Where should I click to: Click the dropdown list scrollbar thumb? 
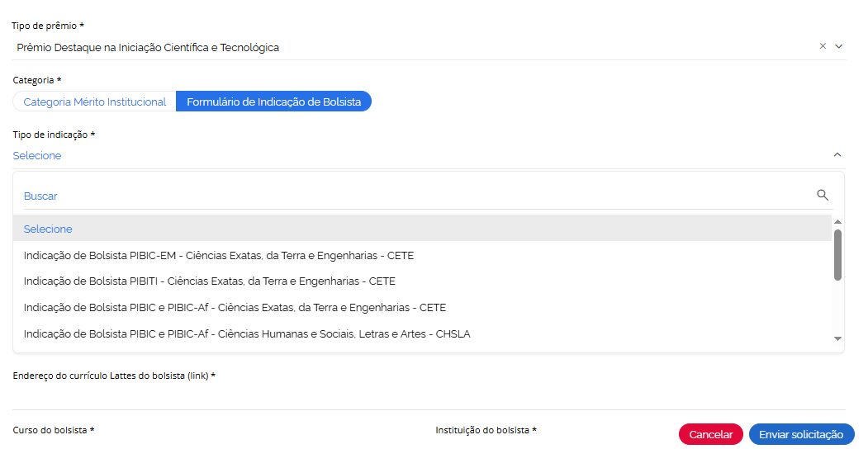point(837,254)
